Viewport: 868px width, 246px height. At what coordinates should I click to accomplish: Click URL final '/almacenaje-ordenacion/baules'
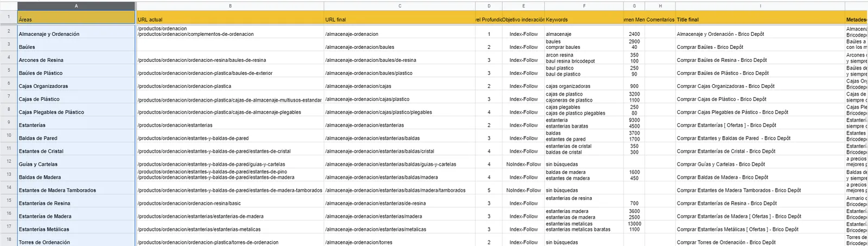400,45
